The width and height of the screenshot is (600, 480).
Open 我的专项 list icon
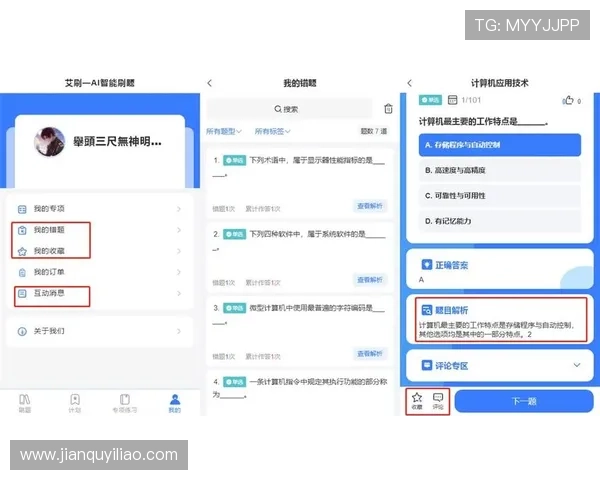pyautogui.click(x=22, y=209)
